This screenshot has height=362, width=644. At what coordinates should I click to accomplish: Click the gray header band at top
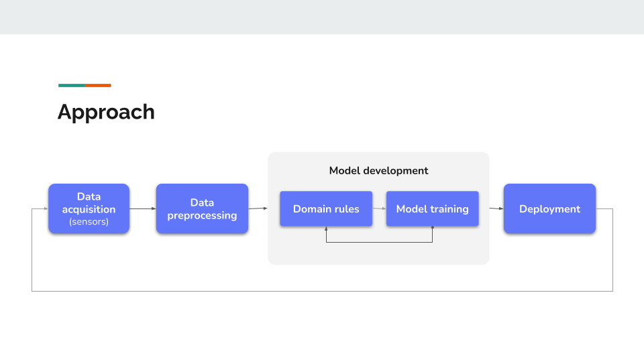pyautogui.click(x=322, y=17)
